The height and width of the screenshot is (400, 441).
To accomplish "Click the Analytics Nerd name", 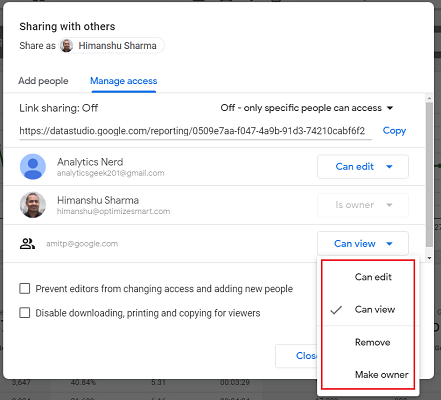I will [90, 162].
